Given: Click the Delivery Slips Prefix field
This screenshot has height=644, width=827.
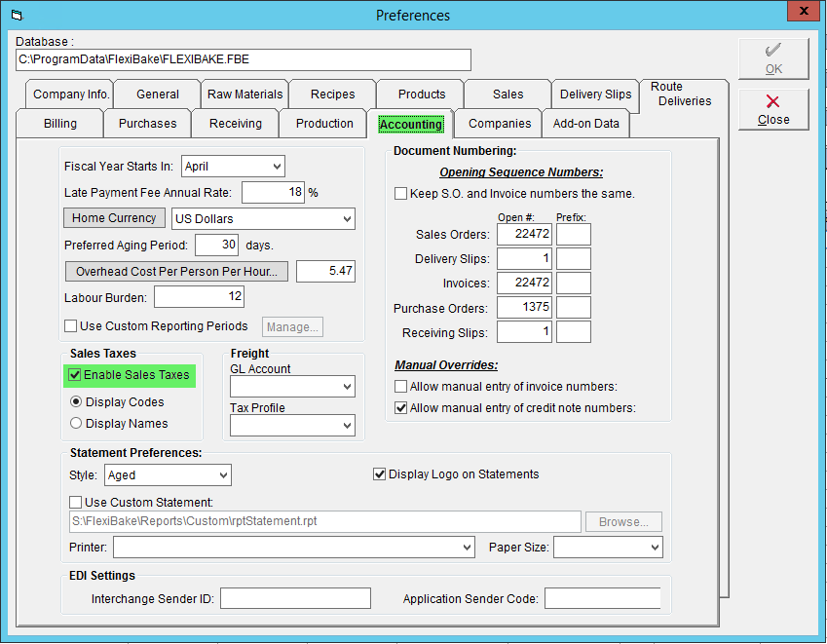Looking at the screenshot, I should tap(574, 258).
